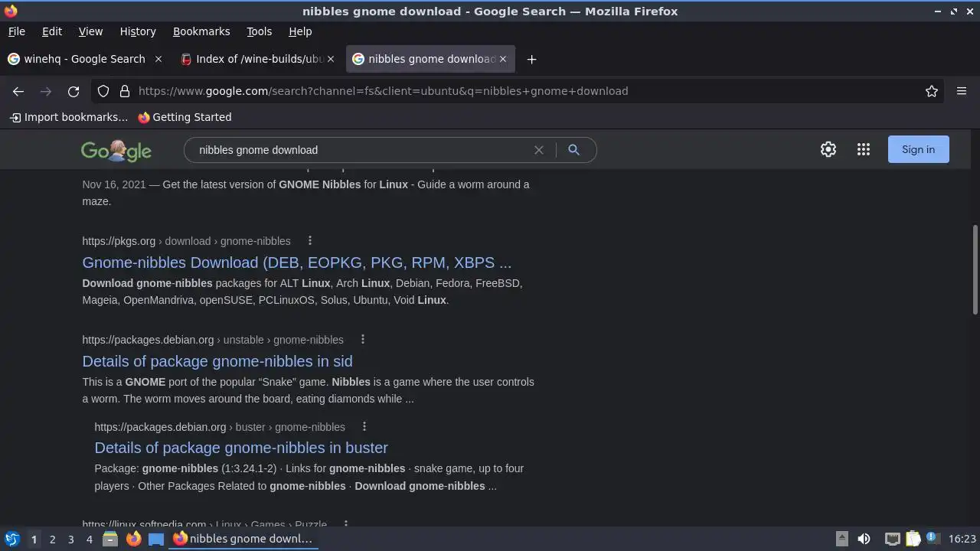Image resolution: width=980 pixels, height=551 pixels.
Task: Open the network tray icon
Action: pos(892,539)
